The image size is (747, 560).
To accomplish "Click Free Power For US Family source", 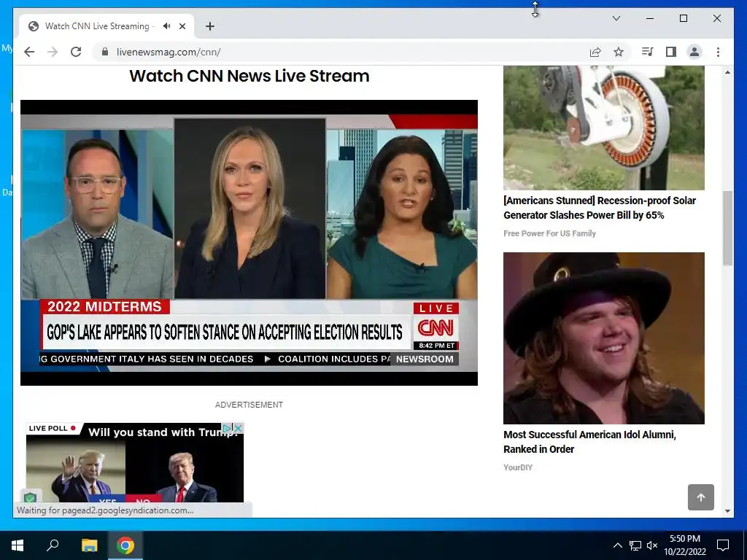I will [x=549, y=233].
